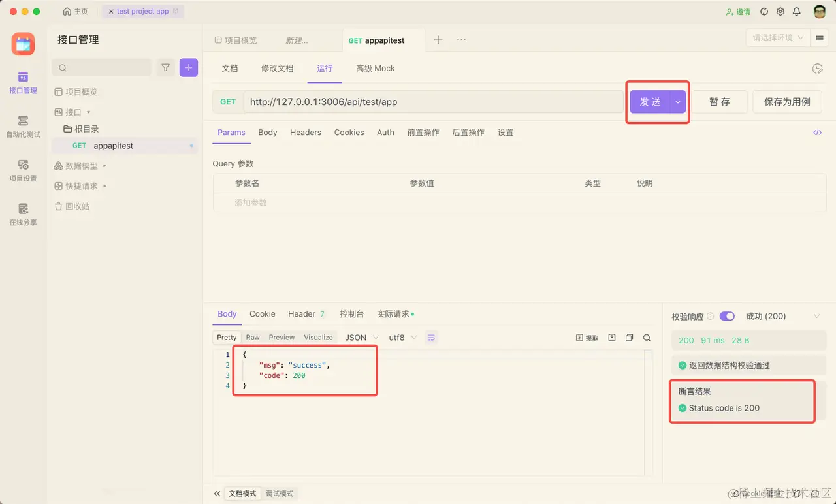This screenshot has width=836, height=504.
Task: Select Raw response view
Action: click(x=253, y=338)
